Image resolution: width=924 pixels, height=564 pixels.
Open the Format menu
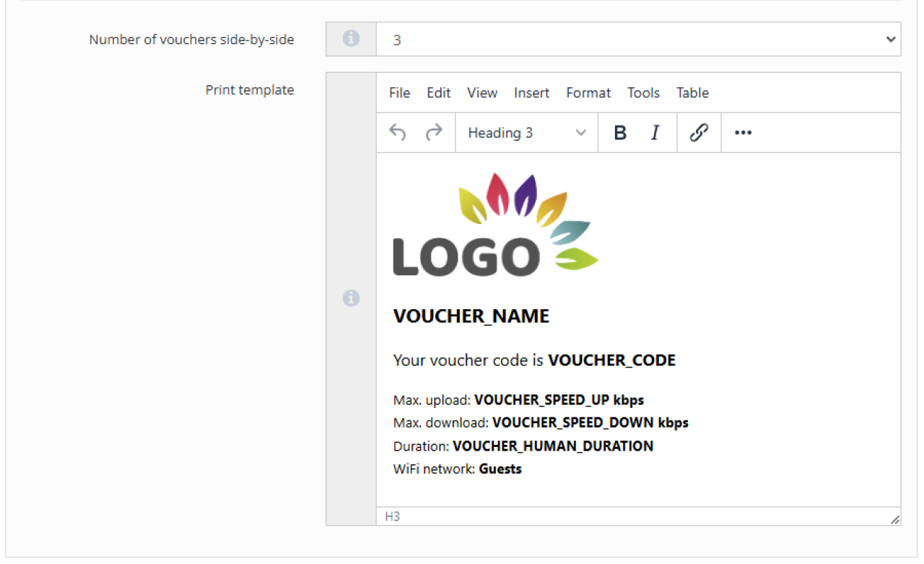(588, 93)
